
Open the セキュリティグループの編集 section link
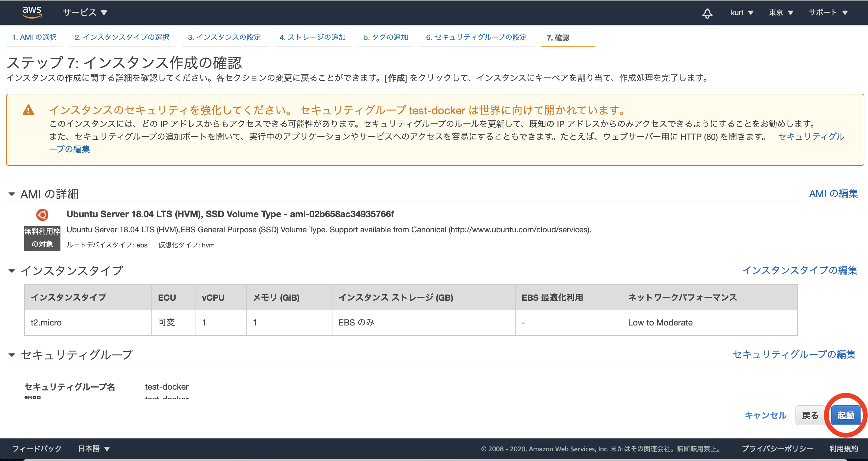pos(794,354)
